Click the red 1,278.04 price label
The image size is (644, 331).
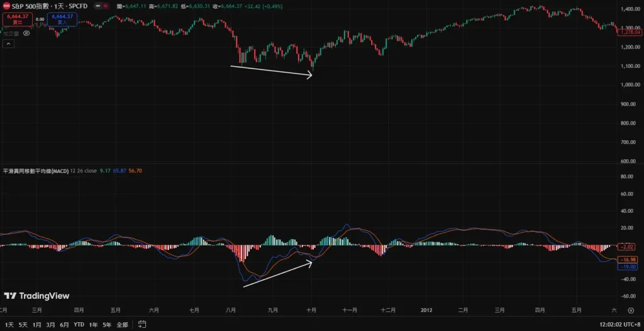tap(630, 32)
